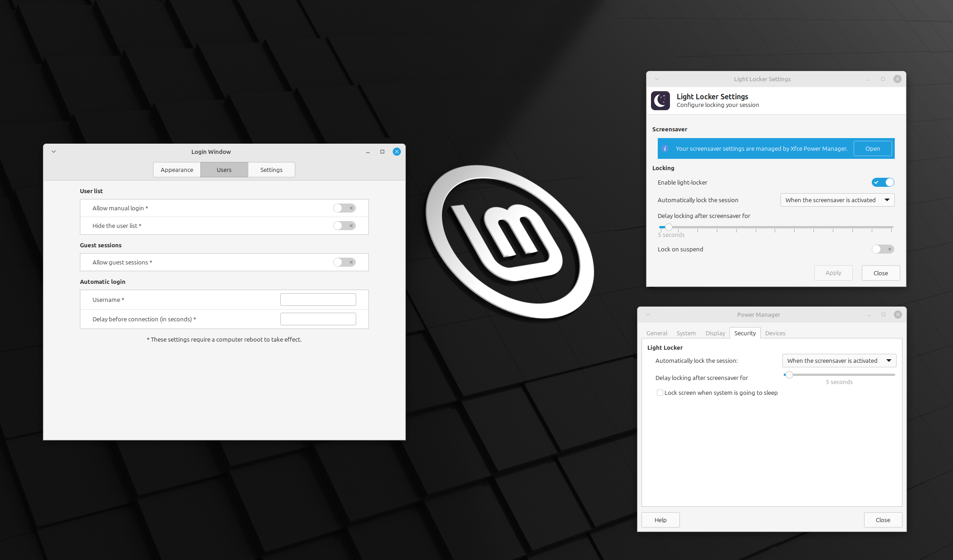Screen dimensions: 953x560
Task: Click the Help button in Power Manager
Action: pos(660,520)
